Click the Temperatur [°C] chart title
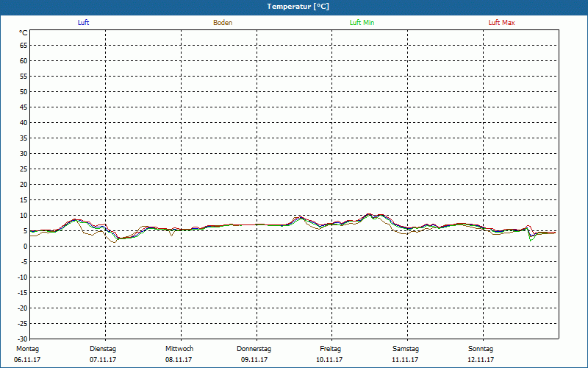Screen dimensions: 588x368 [x=298, y=7]
